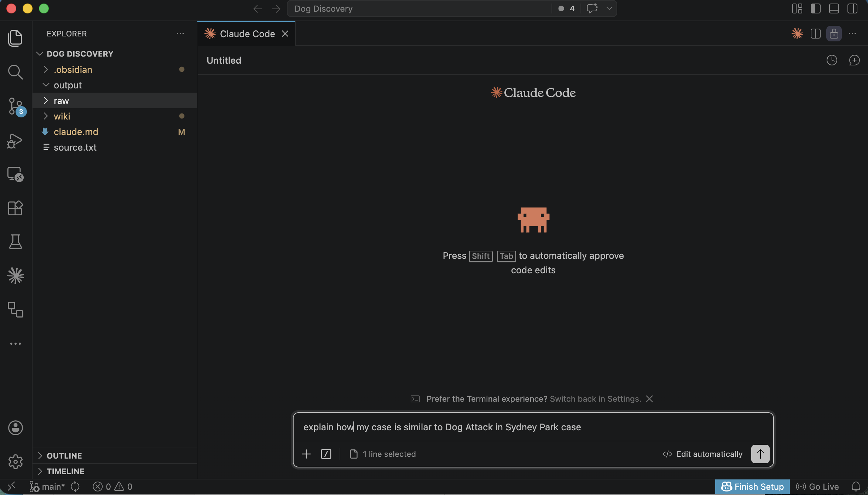Customize layout from title bar
The width and height of the screenshot is (868, 495).
point(797,8)
